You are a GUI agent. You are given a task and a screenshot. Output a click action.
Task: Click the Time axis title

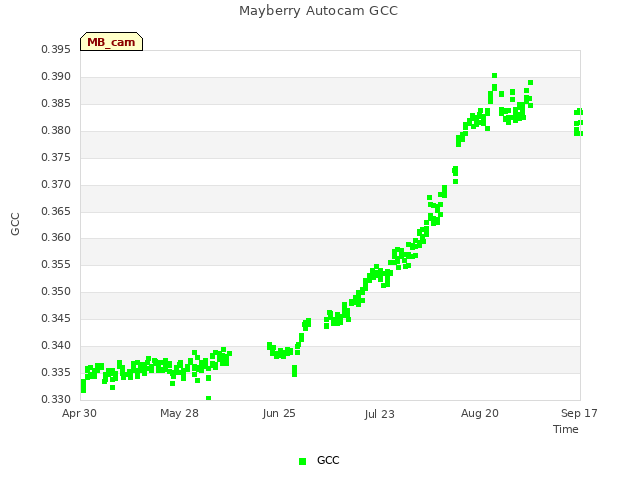coord(566,429)
